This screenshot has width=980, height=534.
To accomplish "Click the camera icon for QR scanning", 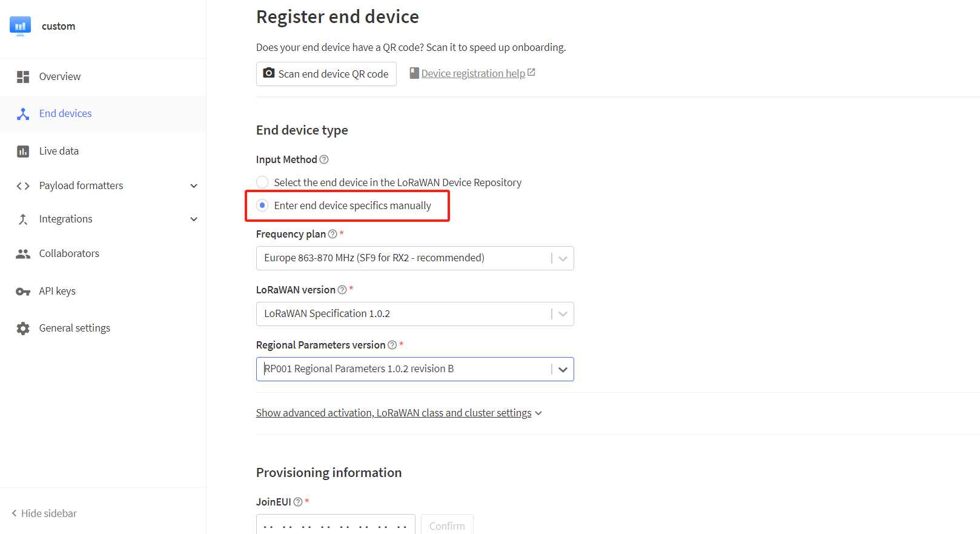I will (269, 73).
